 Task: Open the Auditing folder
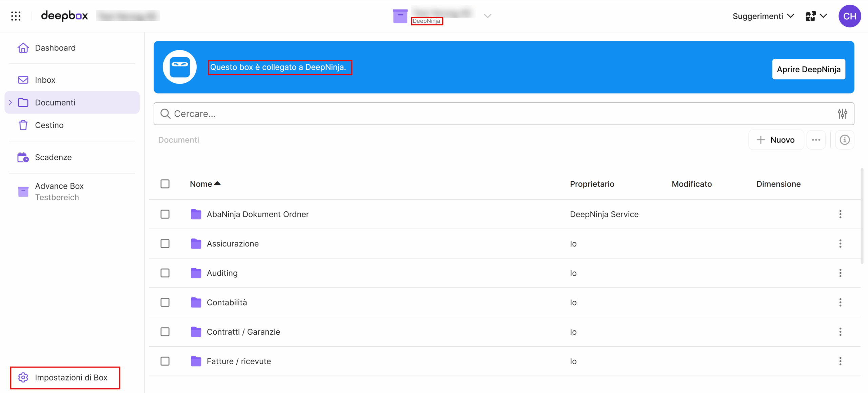222,273
